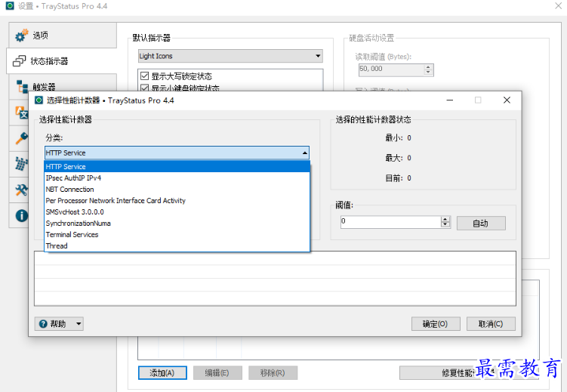Image resolution: width=567 pixels, height=392 pixels.
Task: Minimize the performance counter dialog
Action: point(450,100)
